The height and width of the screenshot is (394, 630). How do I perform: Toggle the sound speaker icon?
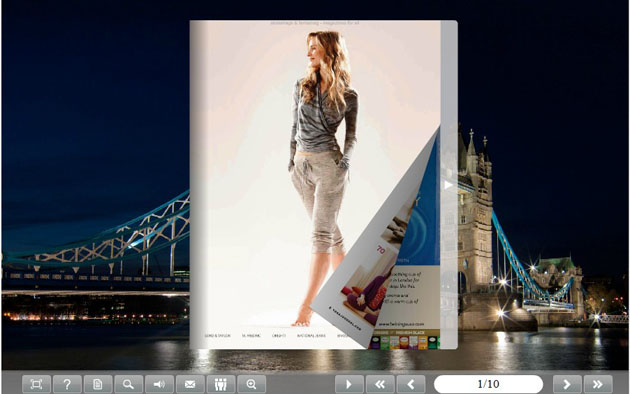(x=160, y=384)
